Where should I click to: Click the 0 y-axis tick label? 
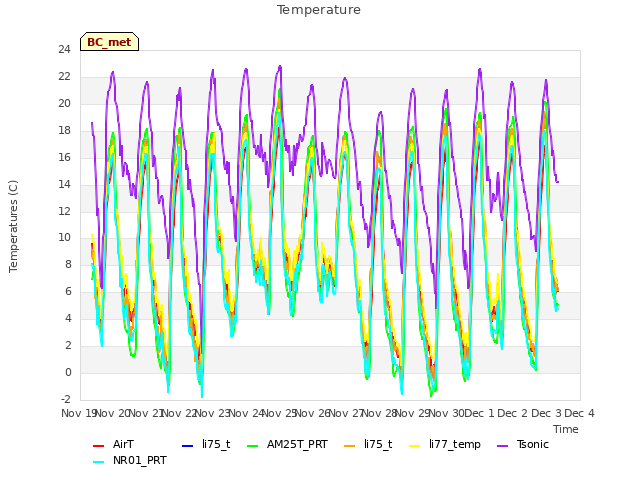click(68, 372)
